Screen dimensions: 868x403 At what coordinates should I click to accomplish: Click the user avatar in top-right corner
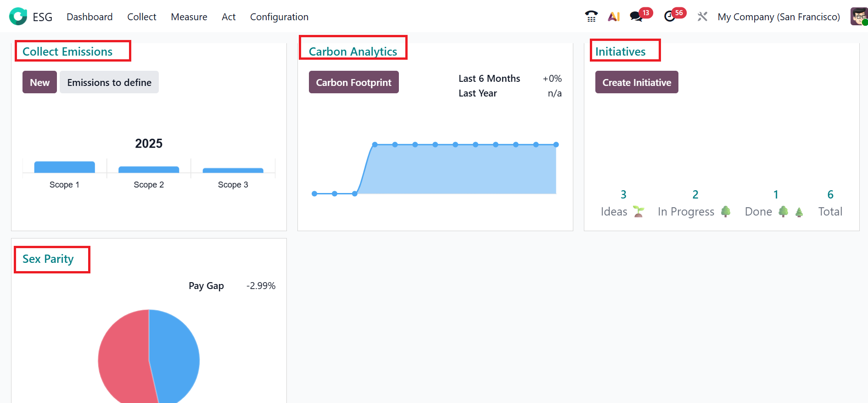858,17
